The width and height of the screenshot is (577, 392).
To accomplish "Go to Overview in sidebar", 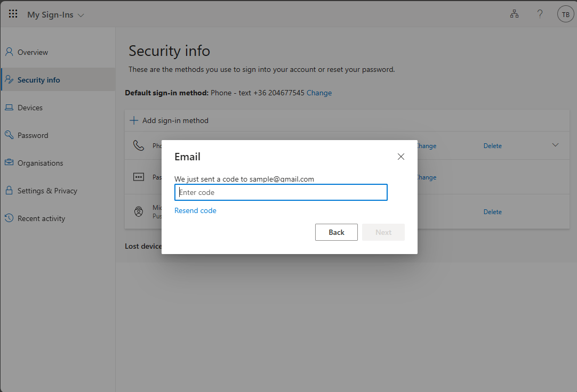I will [x=33, y=52].
